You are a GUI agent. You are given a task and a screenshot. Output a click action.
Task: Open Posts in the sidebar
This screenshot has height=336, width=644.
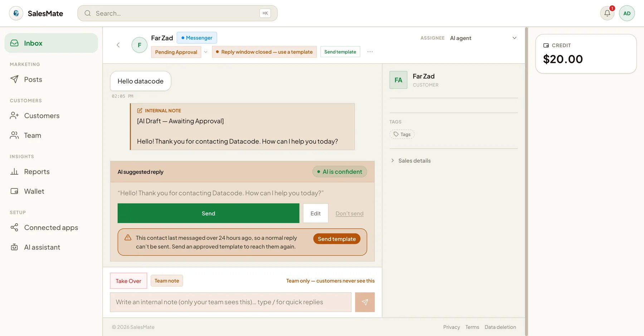coord(51,79)
